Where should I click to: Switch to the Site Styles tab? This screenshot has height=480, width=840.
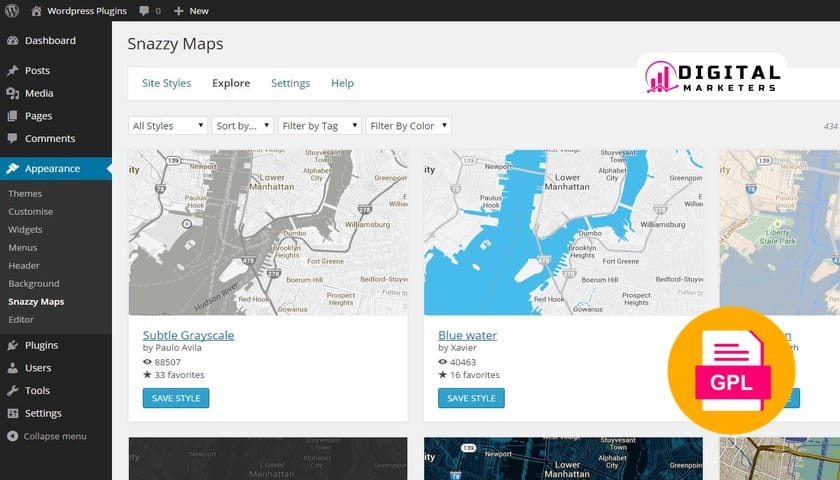(x=167, y=83)
